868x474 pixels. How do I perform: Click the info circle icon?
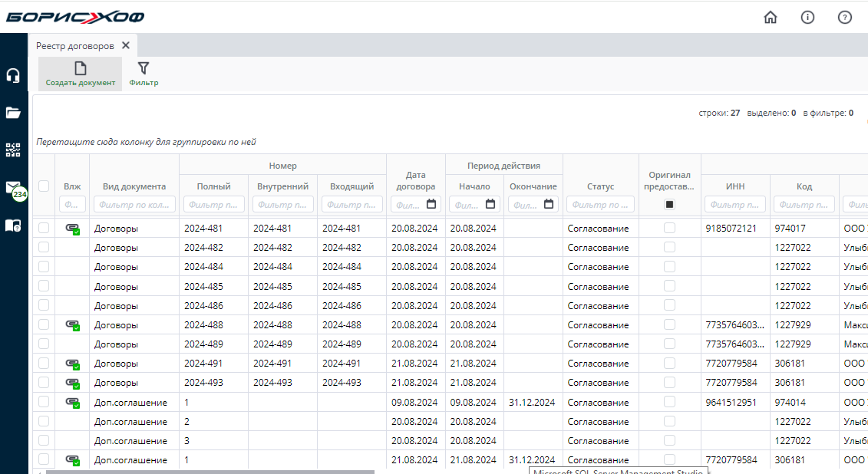(807, 18)
